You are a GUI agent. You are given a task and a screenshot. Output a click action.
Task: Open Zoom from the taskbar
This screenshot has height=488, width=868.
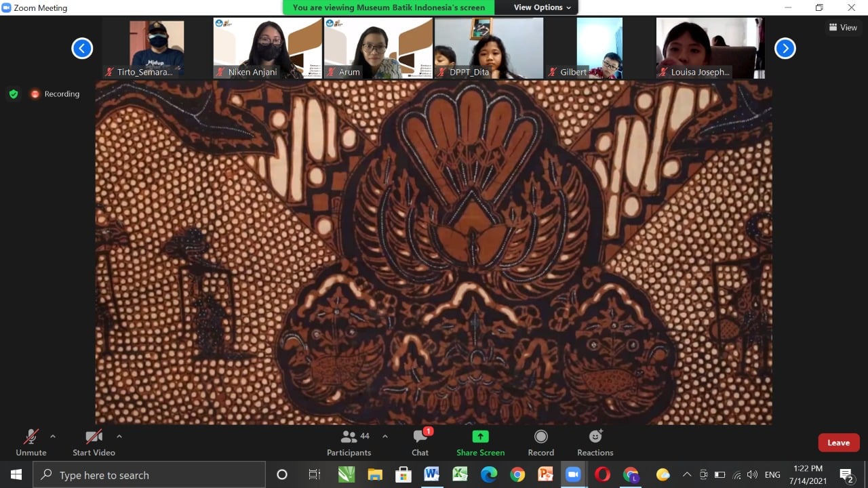[x=573, y=474]
